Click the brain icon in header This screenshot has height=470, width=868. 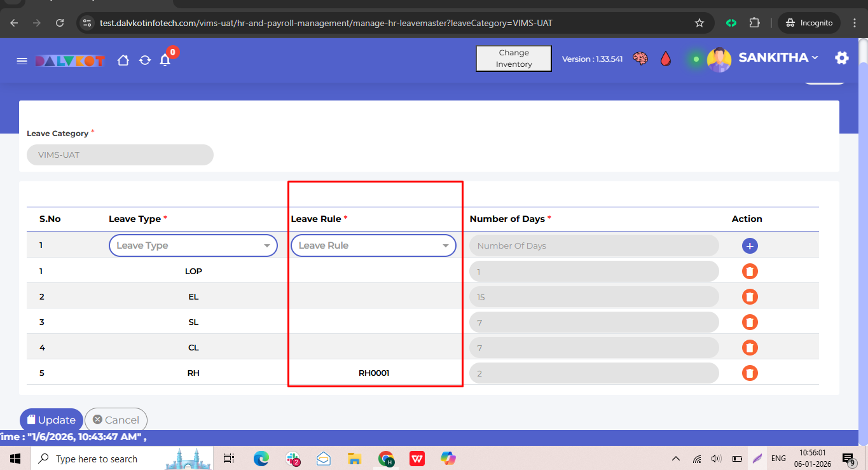pos(640,59)
